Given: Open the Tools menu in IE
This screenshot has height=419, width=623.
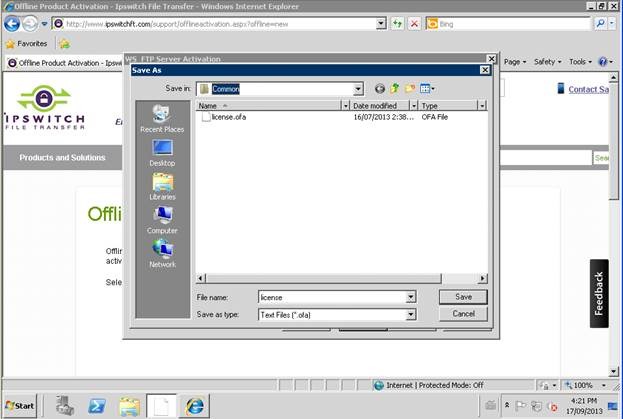Looking at the screenshot, I should [x=580, y=62].
